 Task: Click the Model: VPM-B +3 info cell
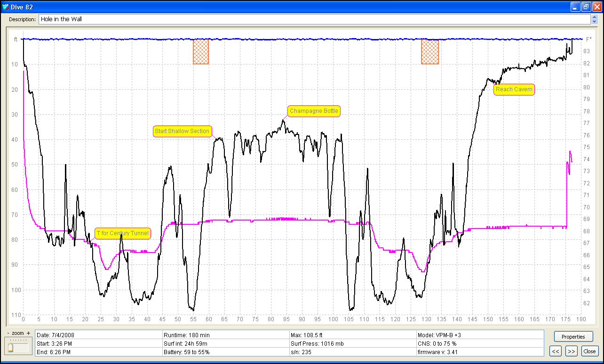(x=479, y=335)
